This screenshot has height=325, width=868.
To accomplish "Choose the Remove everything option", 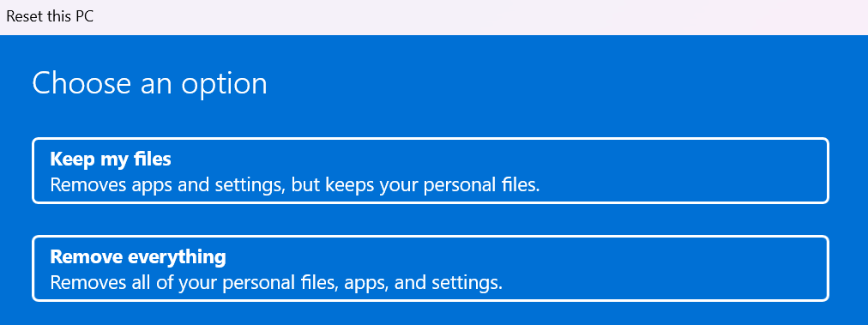I will coord(430,268).
